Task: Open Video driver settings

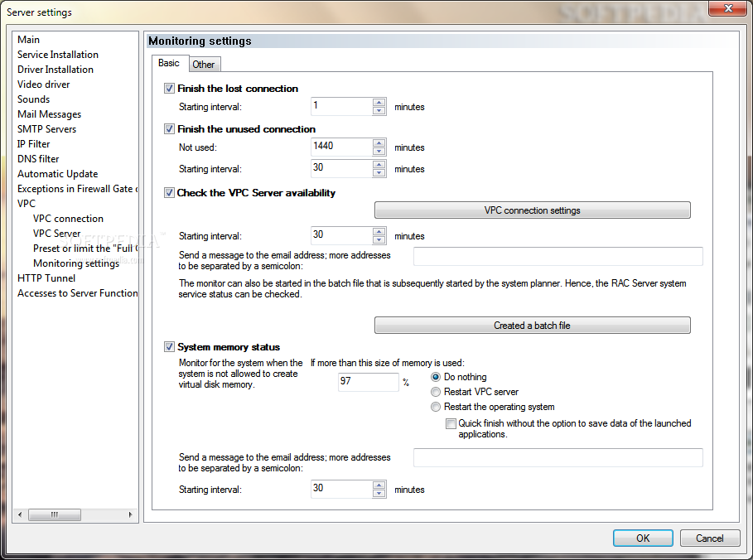Action: pos(43,84)
